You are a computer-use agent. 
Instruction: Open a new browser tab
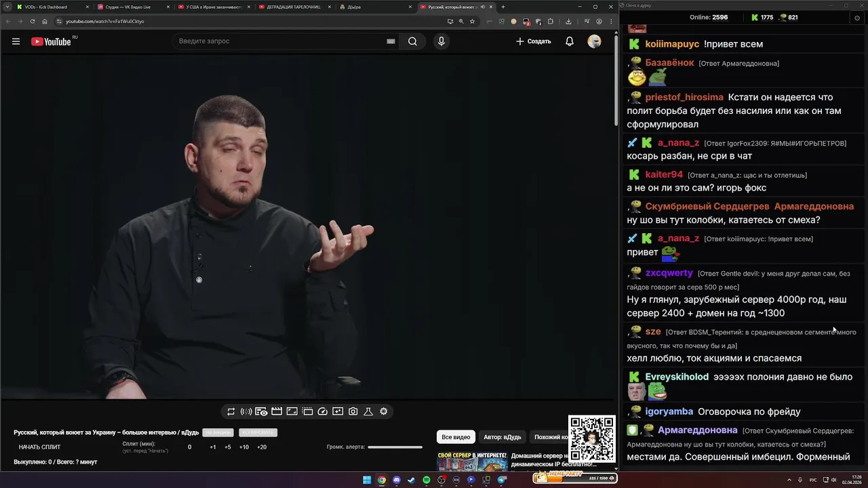tap(502, 7)
